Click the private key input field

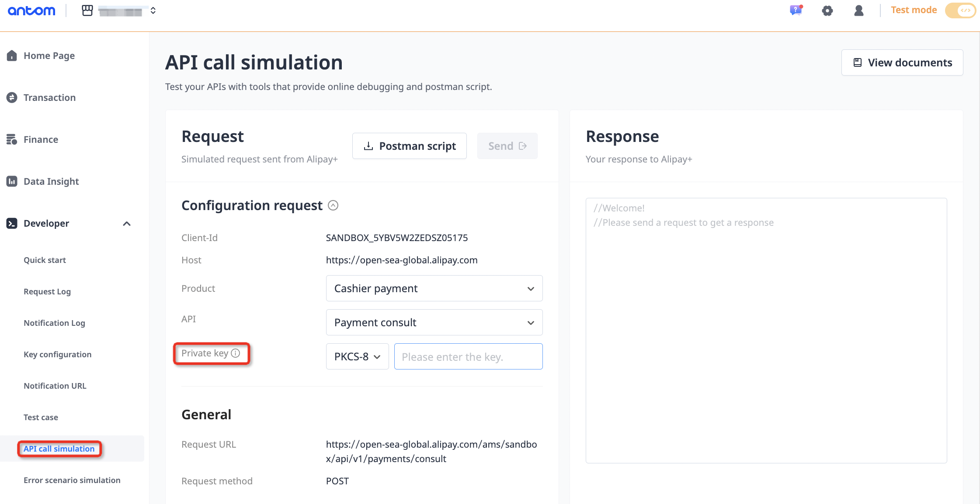468,356
